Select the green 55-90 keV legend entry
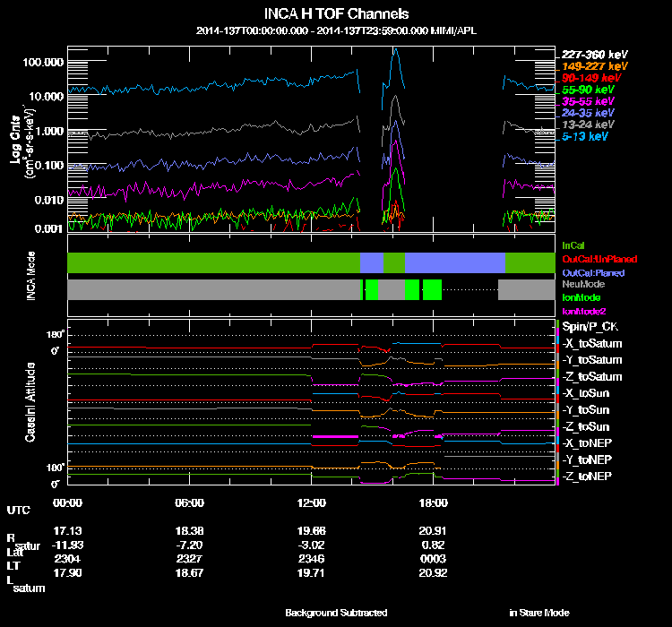Viewport: 672px width, 627px height. coord(588,90)
